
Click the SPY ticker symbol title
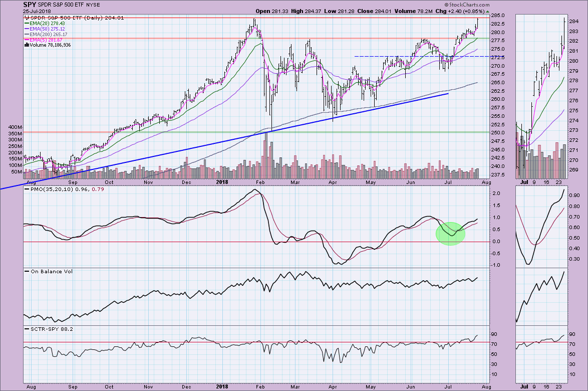pos(29,5)
